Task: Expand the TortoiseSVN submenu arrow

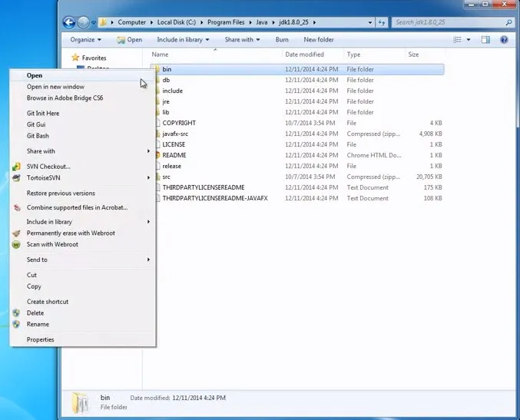Action: [148, 177]
